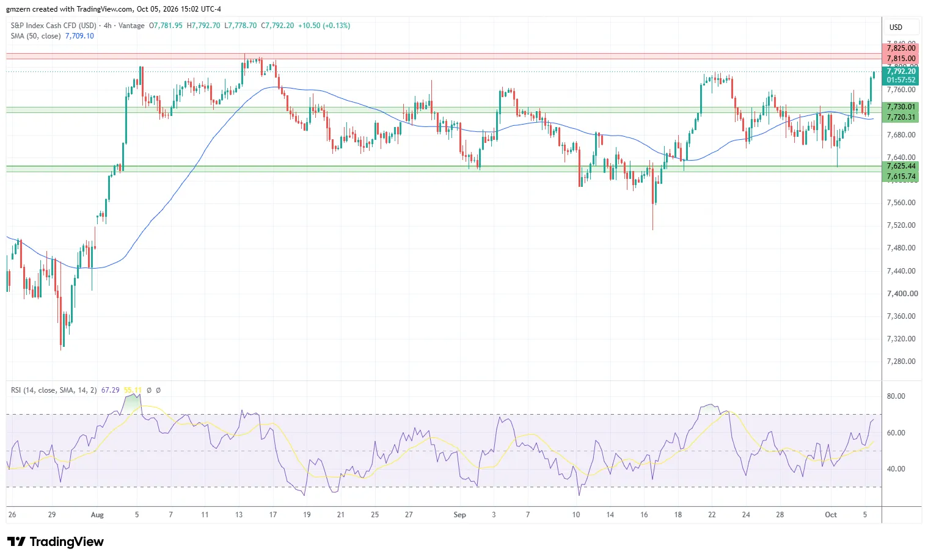This screenshot has height=560, width=928.
Task: Click the Oct label on the time axis
Action: tap(831, 515)
